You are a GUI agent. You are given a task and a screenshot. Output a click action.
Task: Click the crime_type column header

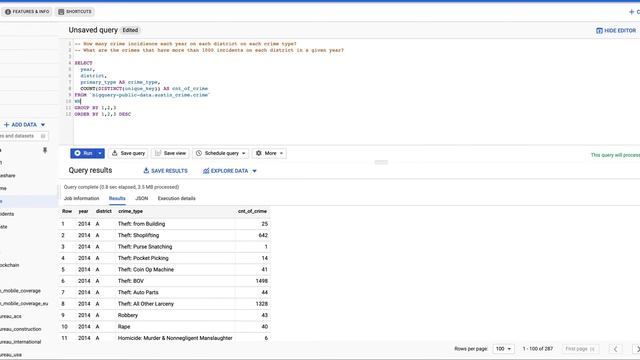(131, 211)
